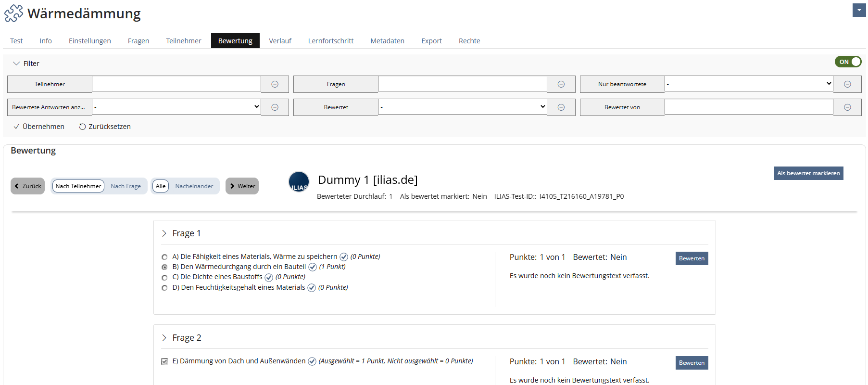
Task: Focus the Bewertet von text field
Action: coord(749,107)
